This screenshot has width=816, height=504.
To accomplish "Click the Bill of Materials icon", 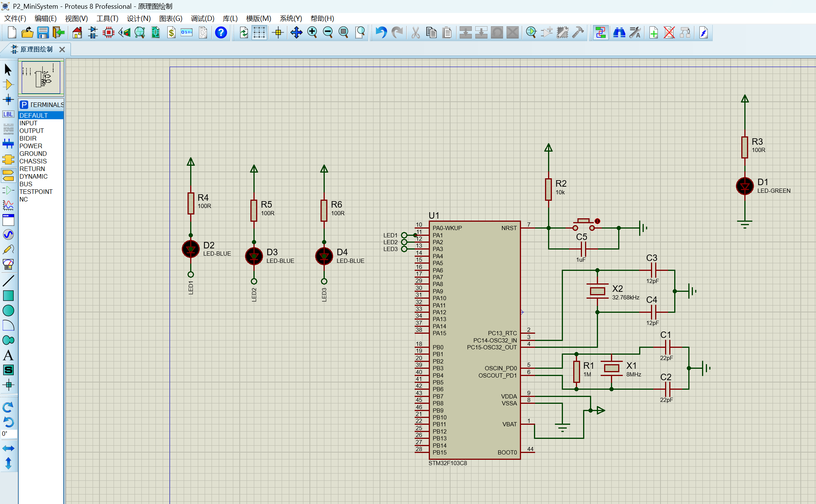I will click(x=172, y=33).
